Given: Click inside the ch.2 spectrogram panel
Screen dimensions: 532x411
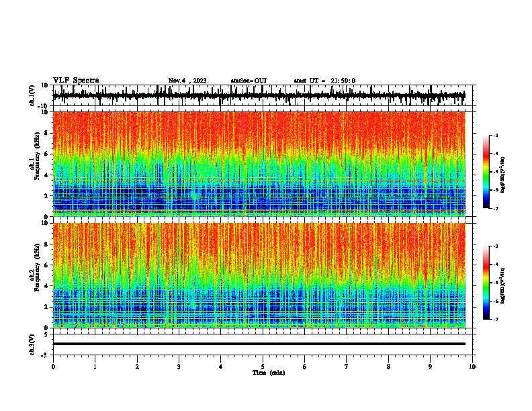Looking at the screenshot, I should pos(259,275).
